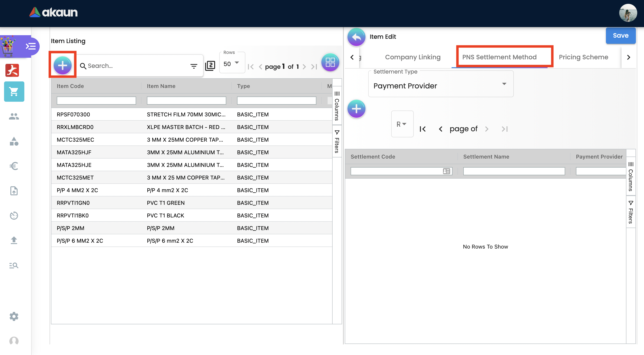Click the search filter options icon
The height and width of the screenshot is (355, 644).
coord(194,66)
